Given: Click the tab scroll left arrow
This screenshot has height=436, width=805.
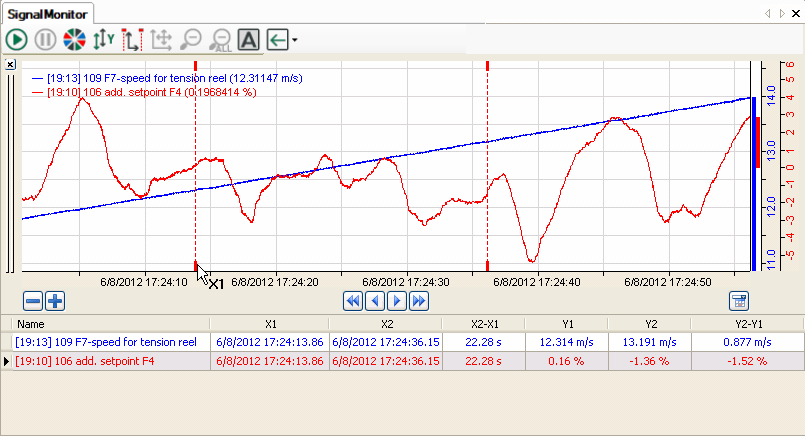Looking at the screenshot, I should pos(768,13).
